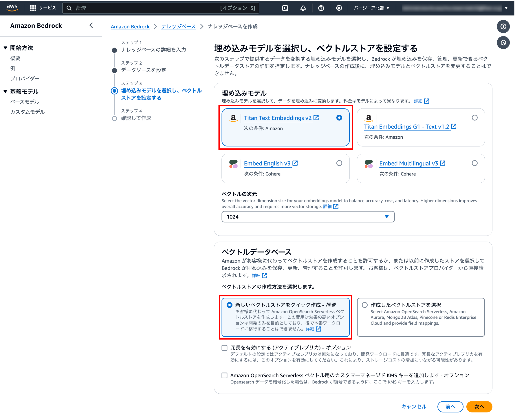Viewport: 515px width, 420px height.
Task: Open the services grid icon
Action: click(x=33, y=8)
